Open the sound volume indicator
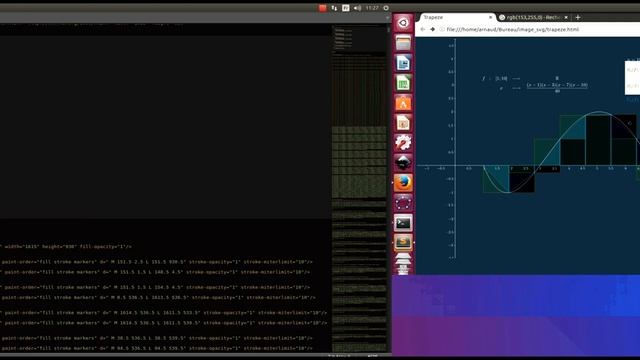 (358, 8)
